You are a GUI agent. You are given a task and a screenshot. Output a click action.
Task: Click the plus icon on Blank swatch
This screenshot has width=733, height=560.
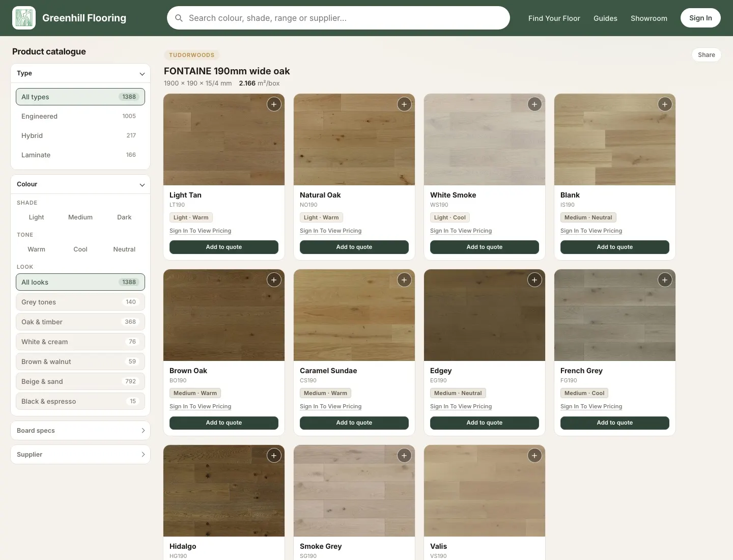pyautogui.click(x=665, y=104)
